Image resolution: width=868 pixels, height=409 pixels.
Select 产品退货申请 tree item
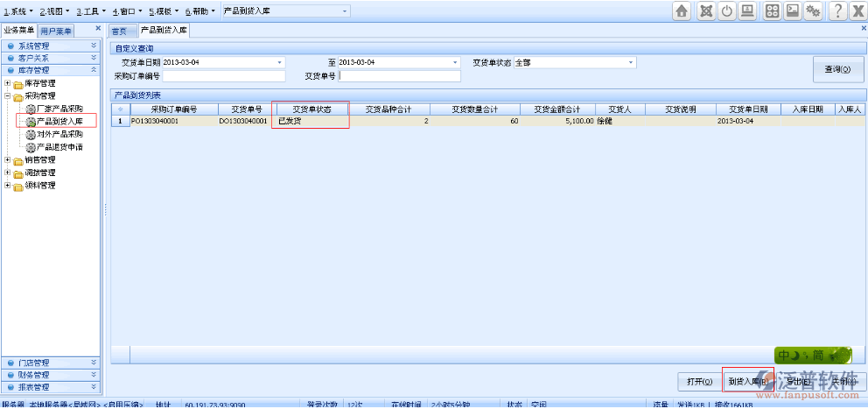[59, 147]
